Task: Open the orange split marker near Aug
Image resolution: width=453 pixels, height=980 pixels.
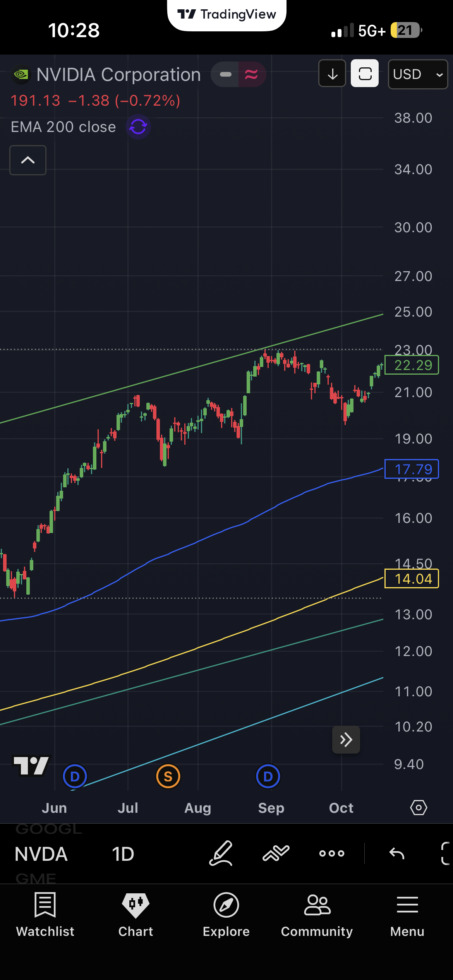Action: point(168,776)
